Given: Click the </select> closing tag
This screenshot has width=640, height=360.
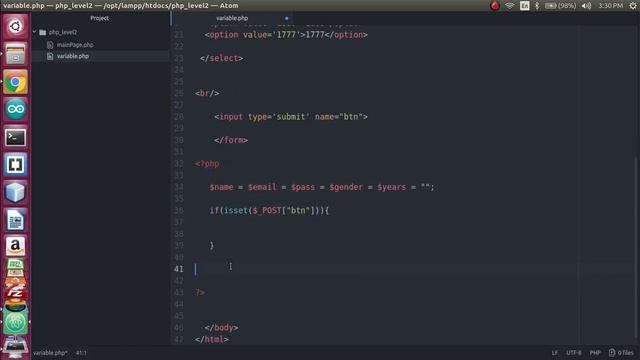Looking at the screenshot, I should click(x=221, y=58).
